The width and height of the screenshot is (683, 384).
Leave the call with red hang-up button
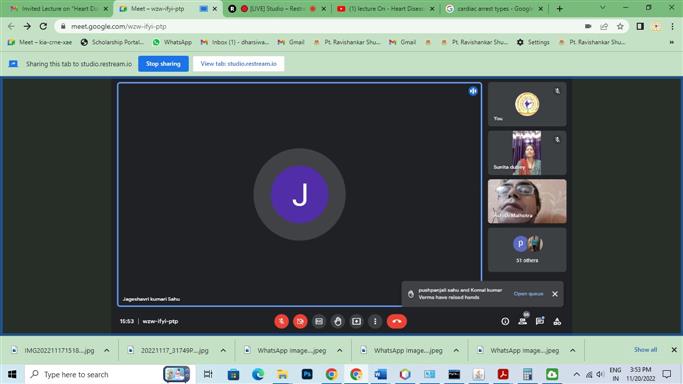pyautogui.click(x=396, y=321)
